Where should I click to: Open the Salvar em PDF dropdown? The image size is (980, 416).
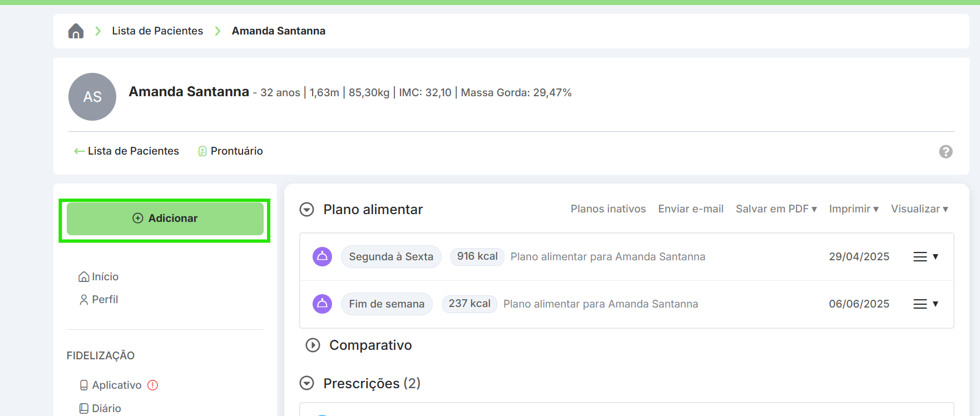tap(776, 209)
